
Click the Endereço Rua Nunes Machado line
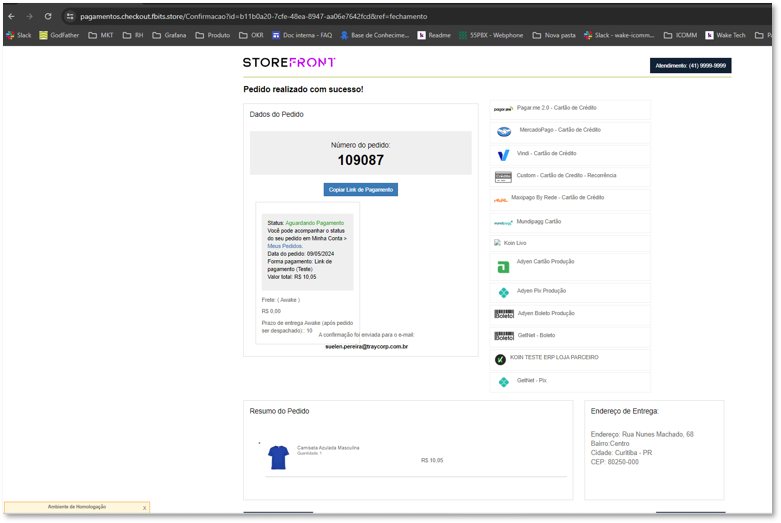[642, 434]
